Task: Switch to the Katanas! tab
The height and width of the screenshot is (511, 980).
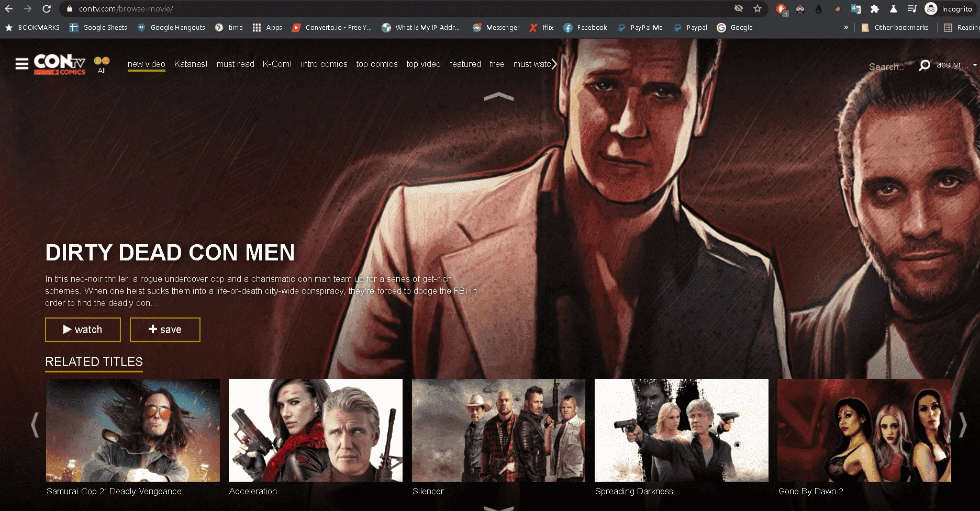Action: tap(191, 64)
